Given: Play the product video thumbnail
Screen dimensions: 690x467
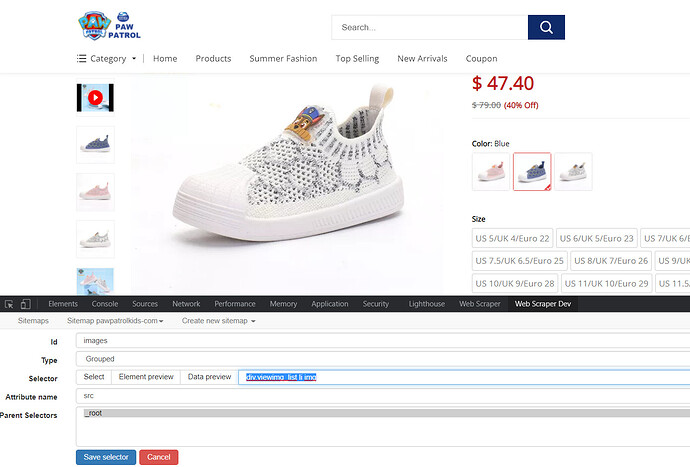Looking at the screenshot, I should [x=95, y=98].
